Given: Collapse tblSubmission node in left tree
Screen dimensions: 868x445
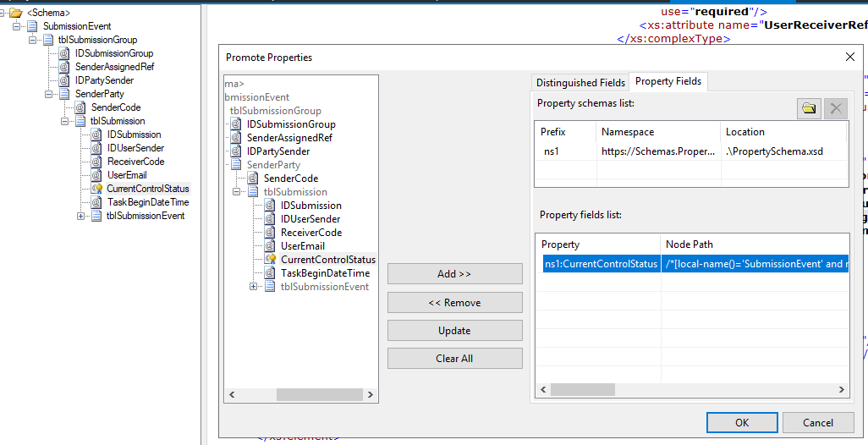Looking at the screenshot, I should (x=65, y=121).
